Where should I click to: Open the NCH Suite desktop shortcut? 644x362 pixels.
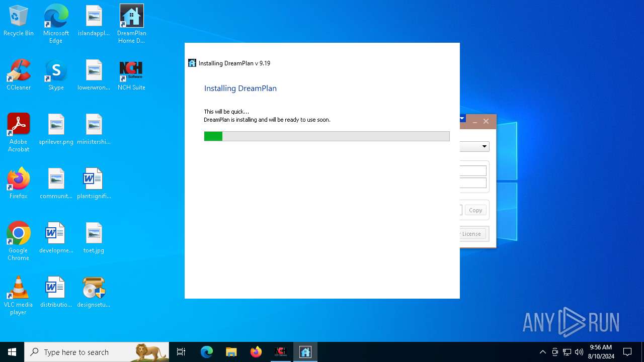pyautogui.click(x=131, y=75)
